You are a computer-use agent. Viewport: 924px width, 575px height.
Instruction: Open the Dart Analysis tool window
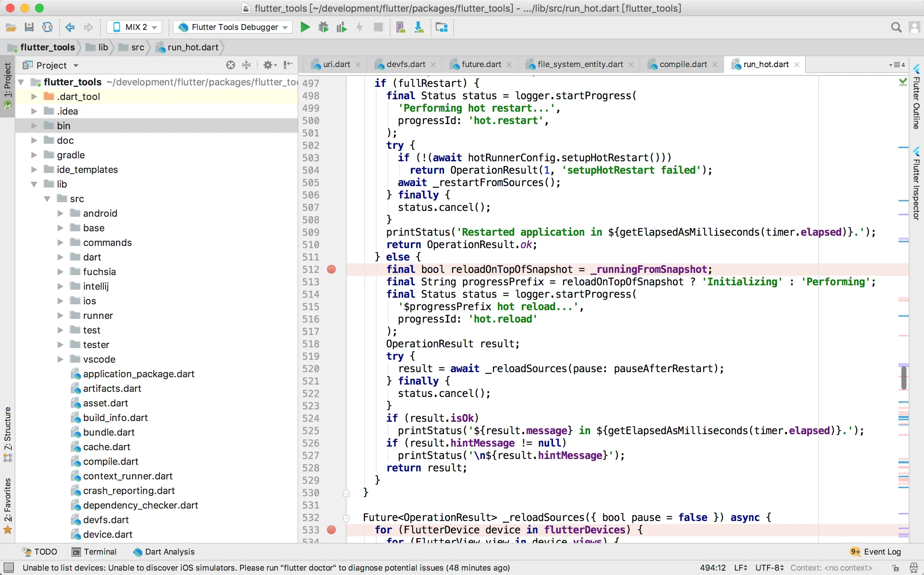click(164, 551)
